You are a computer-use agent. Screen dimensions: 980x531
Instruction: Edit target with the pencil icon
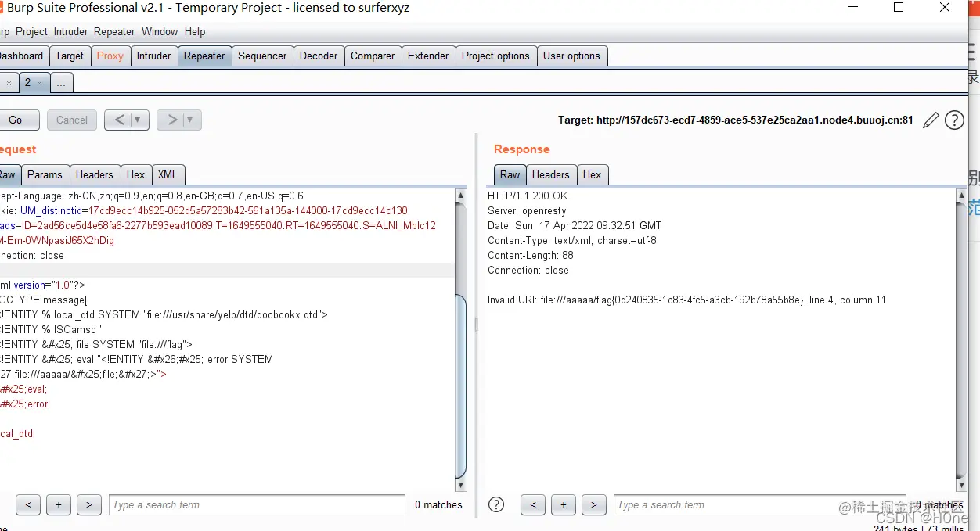[x=931, y=120]
